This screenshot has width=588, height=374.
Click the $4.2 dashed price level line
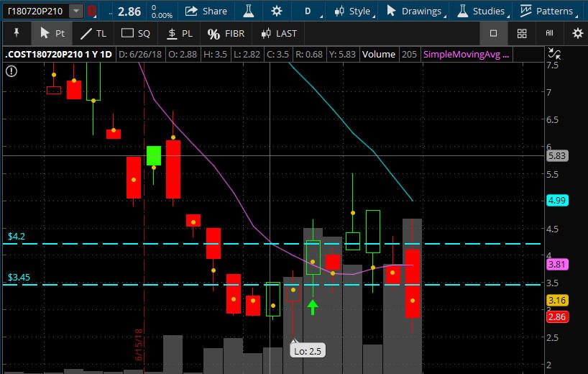point(272,244)
